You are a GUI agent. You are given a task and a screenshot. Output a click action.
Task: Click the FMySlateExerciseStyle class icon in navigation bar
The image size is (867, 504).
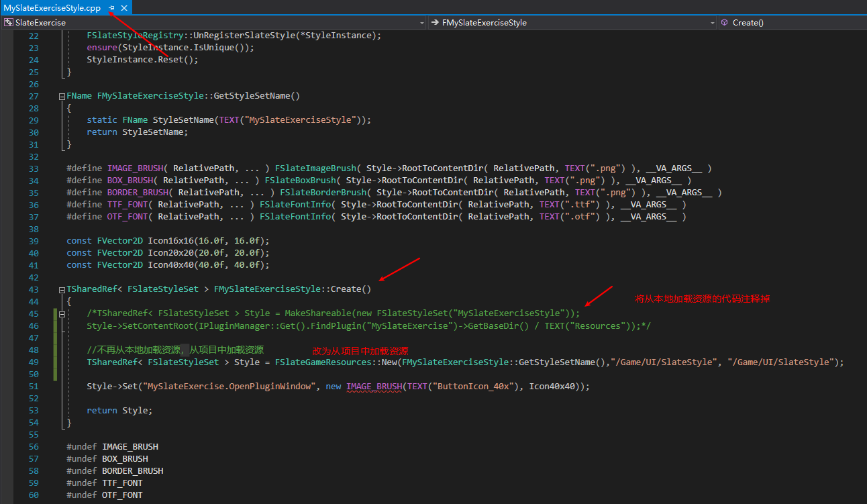pos(434,22)
